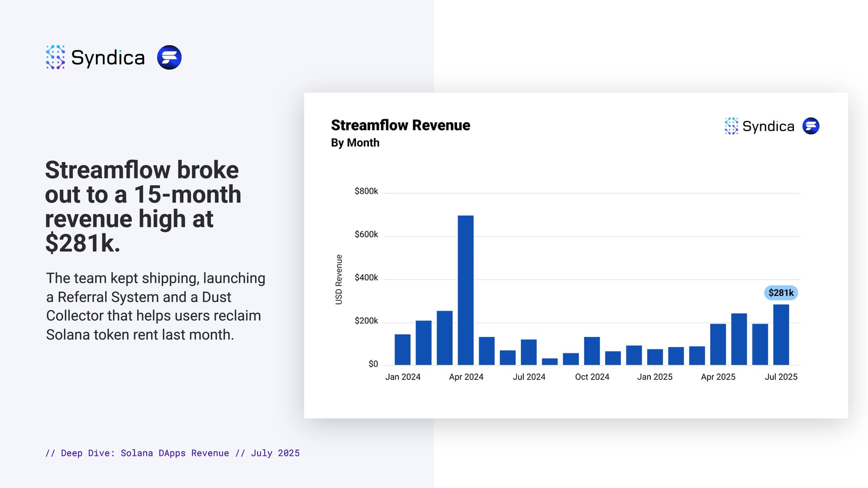
Task: Click the 'Jan 2024' x-axis label
Action: pyautogui.click(x=403, y=377)
